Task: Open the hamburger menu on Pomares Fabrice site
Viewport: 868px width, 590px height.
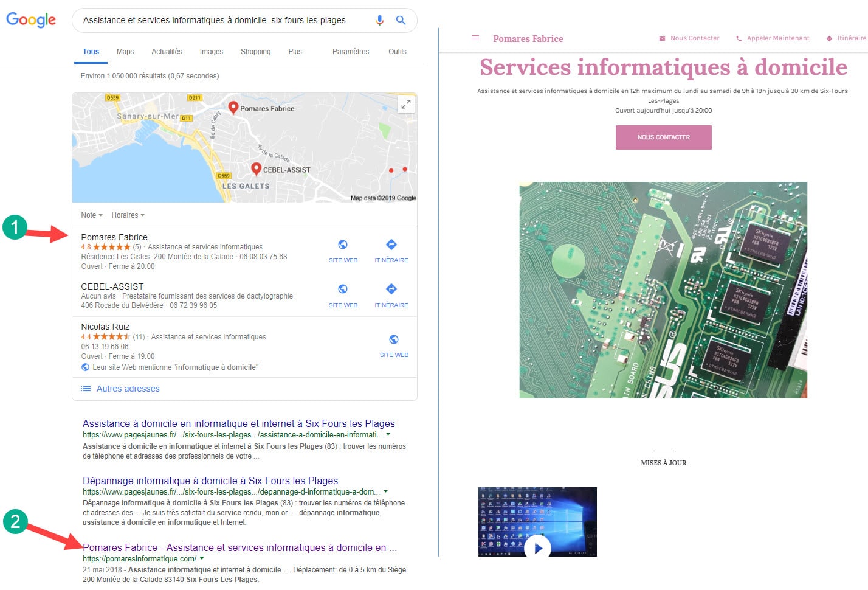Action: pyautogui.click(x=475, y=38)
